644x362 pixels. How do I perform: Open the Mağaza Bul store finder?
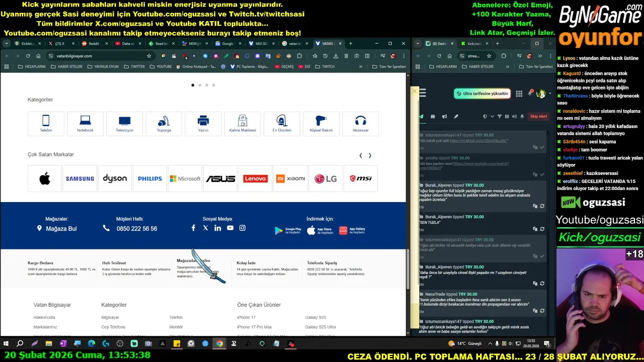[57, 229]
